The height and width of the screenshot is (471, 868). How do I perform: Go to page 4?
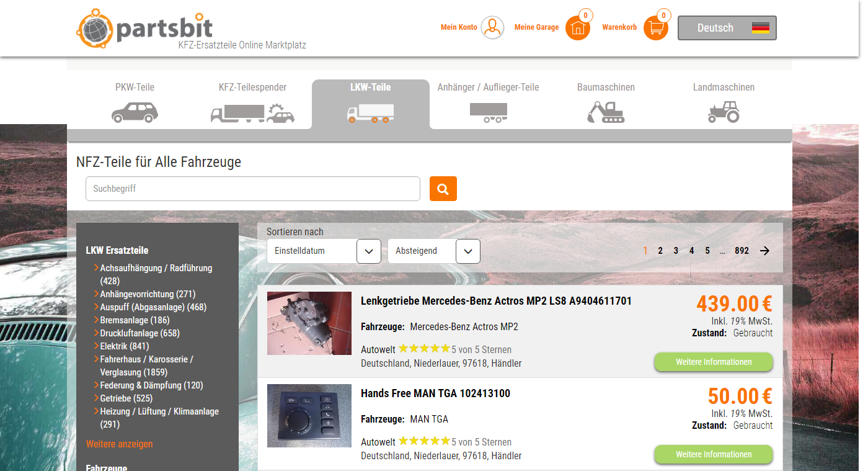pyautogui.click(x=692, y=251)
